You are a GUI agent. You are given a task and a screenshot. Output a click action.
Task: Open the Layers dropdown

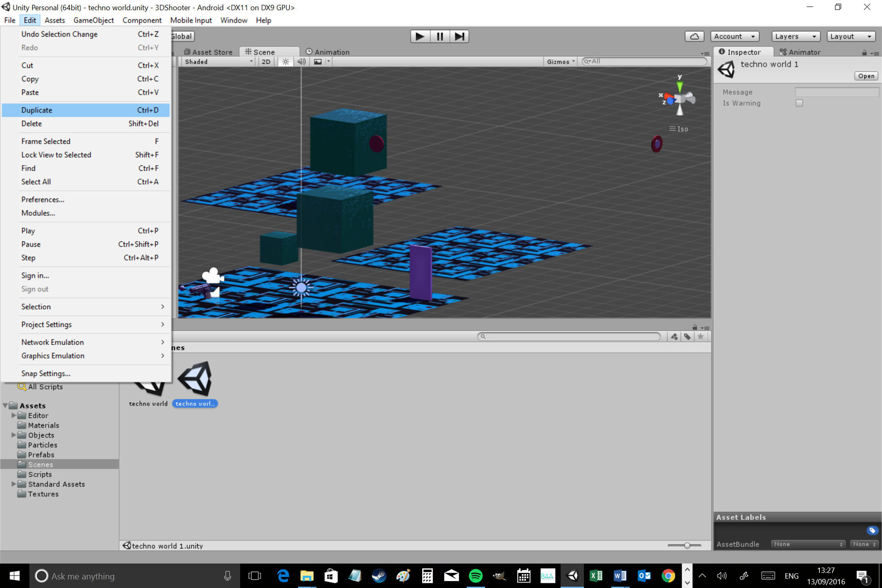tap(796, 36)
